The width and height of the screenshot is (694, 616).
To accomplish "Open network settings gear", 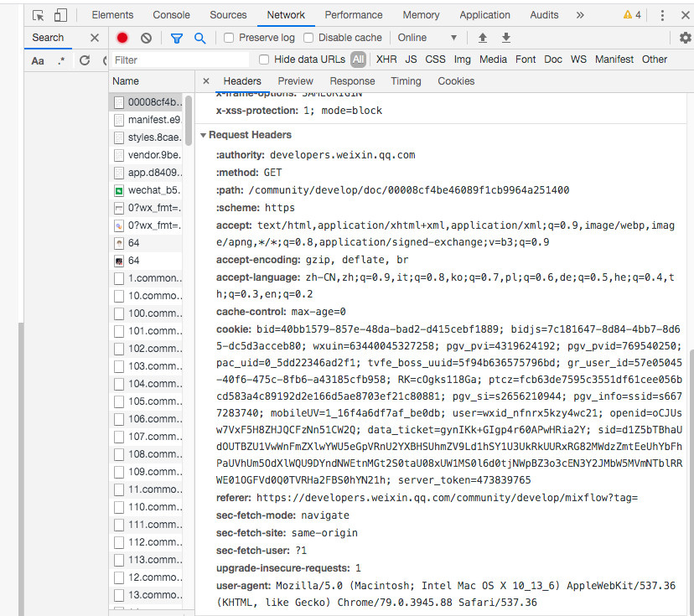I will [x=685, y=38].
